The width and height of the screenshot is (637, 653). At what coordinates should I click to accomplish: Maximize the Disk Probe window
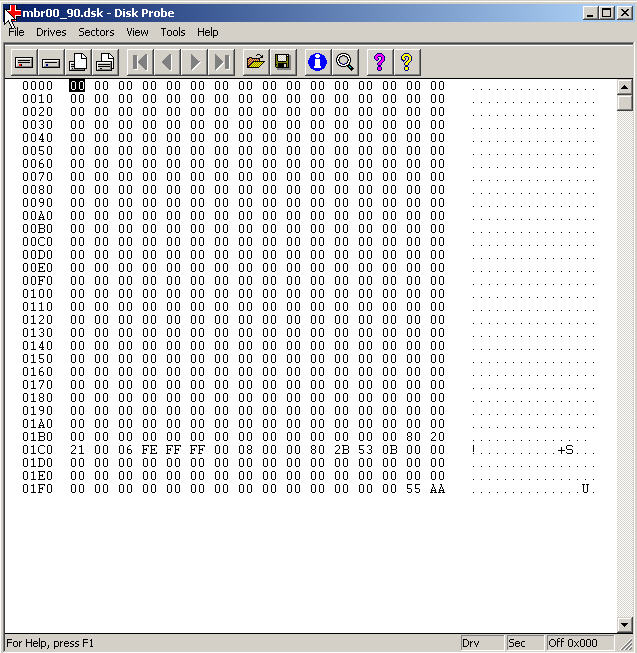606,13
